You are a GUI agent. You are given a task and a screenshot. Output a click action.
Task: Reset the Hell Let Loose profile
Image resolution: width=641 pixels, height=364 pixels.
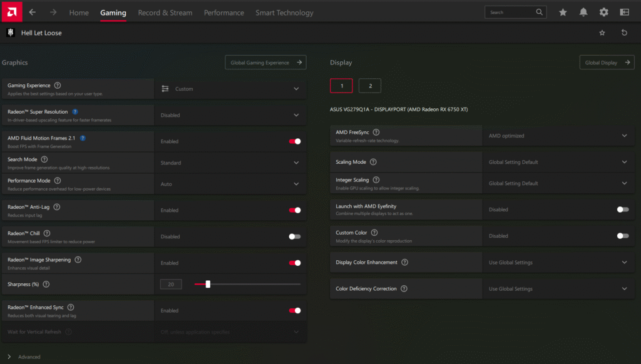[x=624, y=33]
